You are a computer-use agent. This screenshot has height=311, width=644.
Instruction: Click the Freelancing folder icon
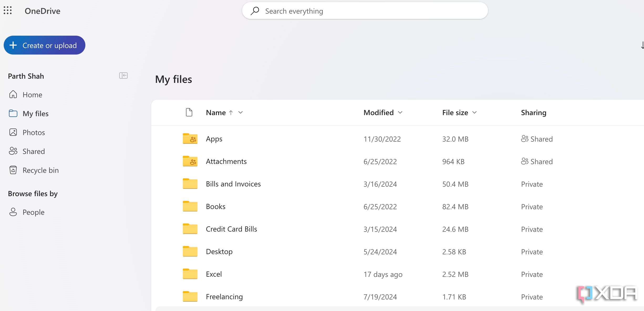190,296
